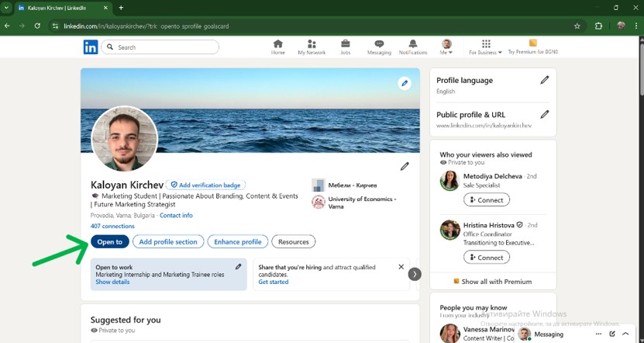Open browser extensions puzzle icon
The height and width of the screenshot is (343, 644).
[598, 26]
